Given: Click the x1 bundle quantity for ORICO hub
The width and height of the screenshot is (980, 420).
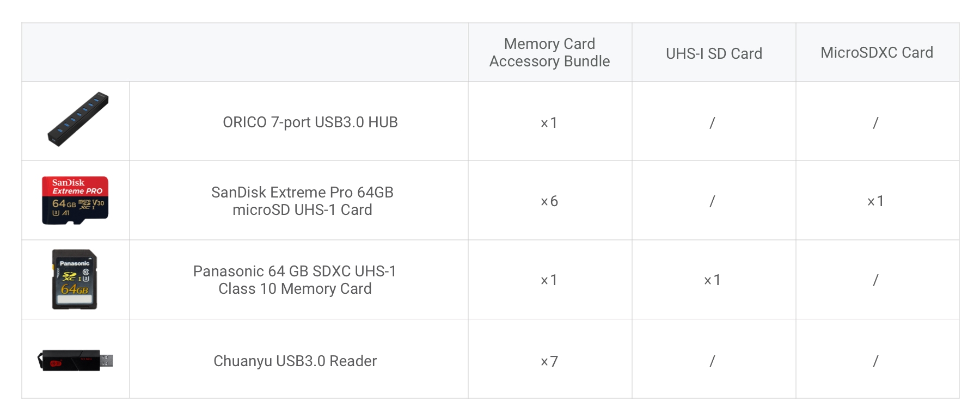Looking at the screenshot, I should point(549,123).
